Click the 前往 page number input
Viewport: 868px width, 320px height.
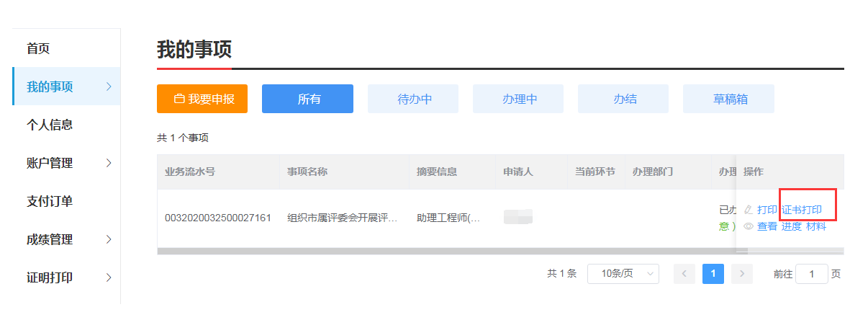[x=812, y=274]
